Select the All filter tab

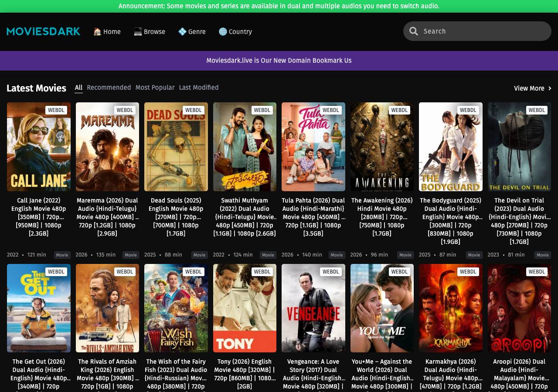click(78, 88)
